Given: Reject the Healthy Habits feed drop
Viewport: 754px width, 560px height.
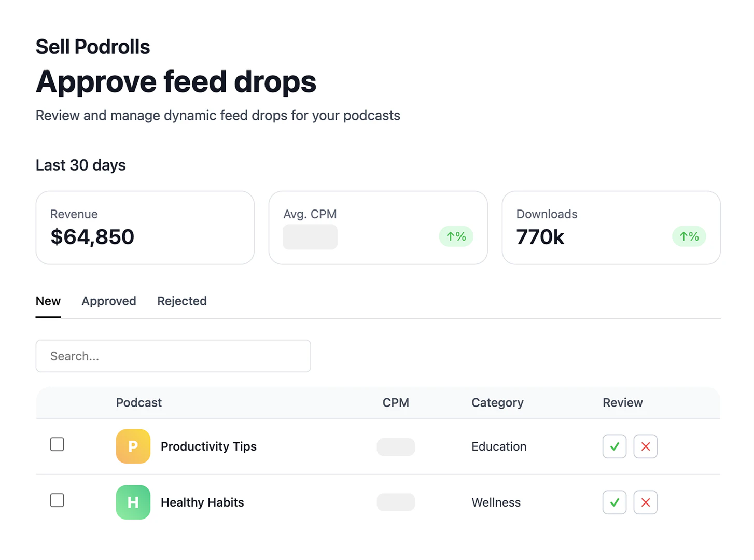Looking at the screenshot, I should tap(645, 502).
